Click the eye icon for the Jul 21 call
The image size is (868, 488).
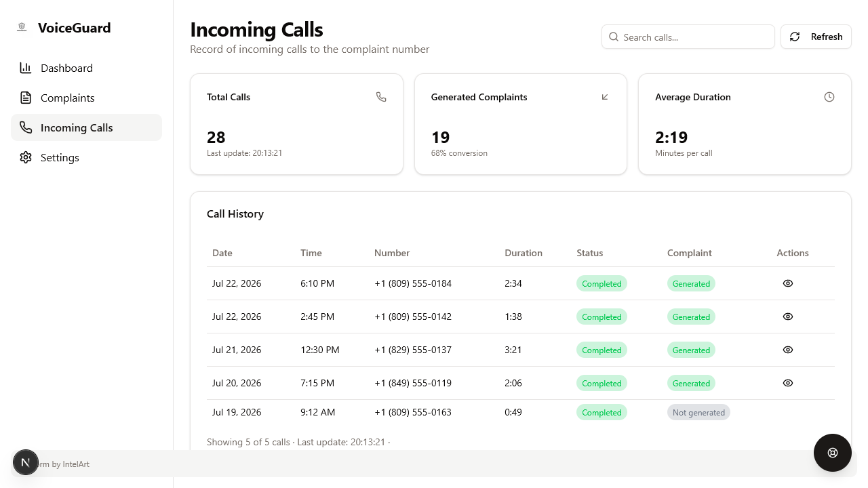[787, 350]
